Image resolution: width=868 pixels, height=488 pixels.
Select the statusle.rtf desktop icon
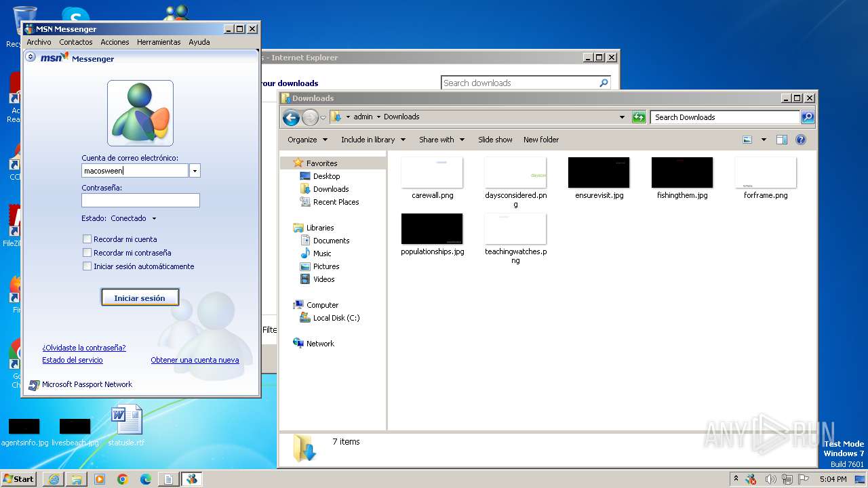tap(127, 426)
